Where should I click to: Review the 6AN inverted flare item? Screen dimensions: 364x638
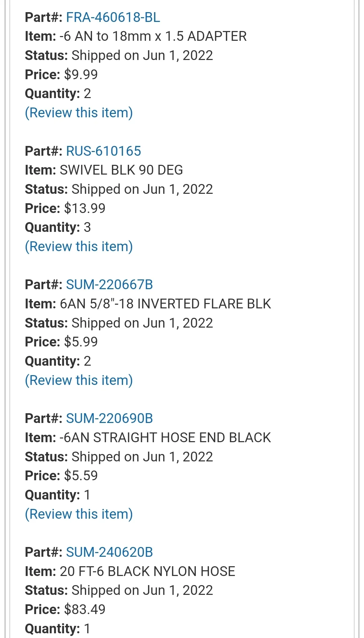[79, 381]
